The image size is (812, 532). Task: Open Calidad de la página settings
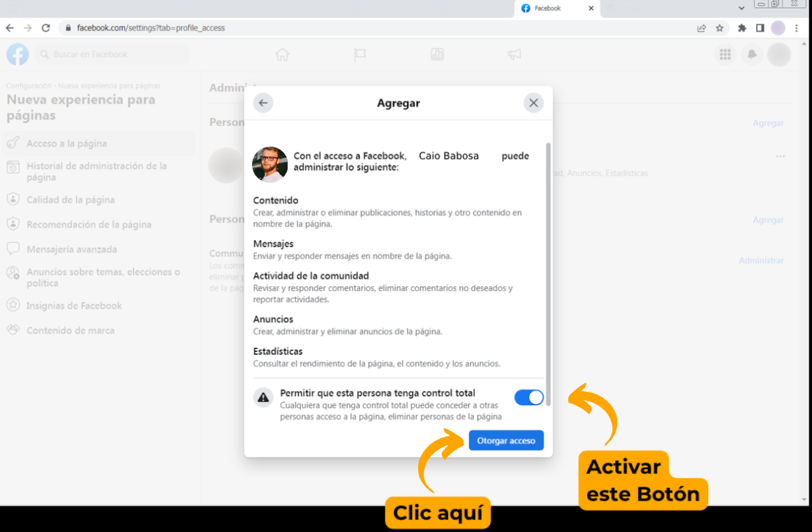(x=70, y=200)
